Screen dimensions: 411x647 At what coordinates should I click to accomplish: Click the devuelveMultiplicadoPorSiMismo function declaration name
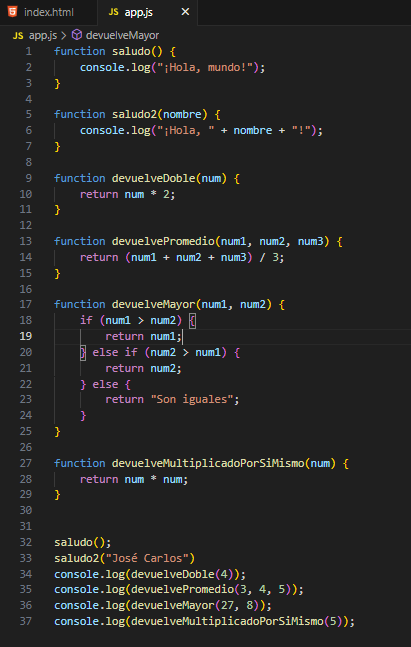click(208, 463)
